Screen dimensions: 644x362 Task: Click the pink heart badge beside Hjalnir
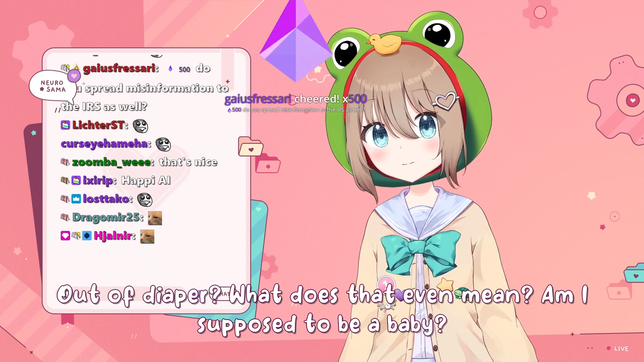(x=65, y=236)
